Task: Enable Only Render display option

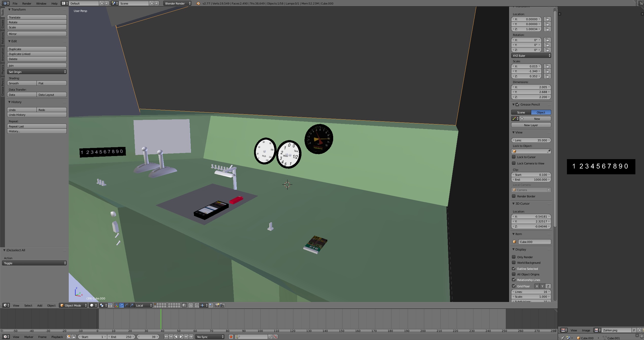Action: pyautogui.click(x=514, y=257)
